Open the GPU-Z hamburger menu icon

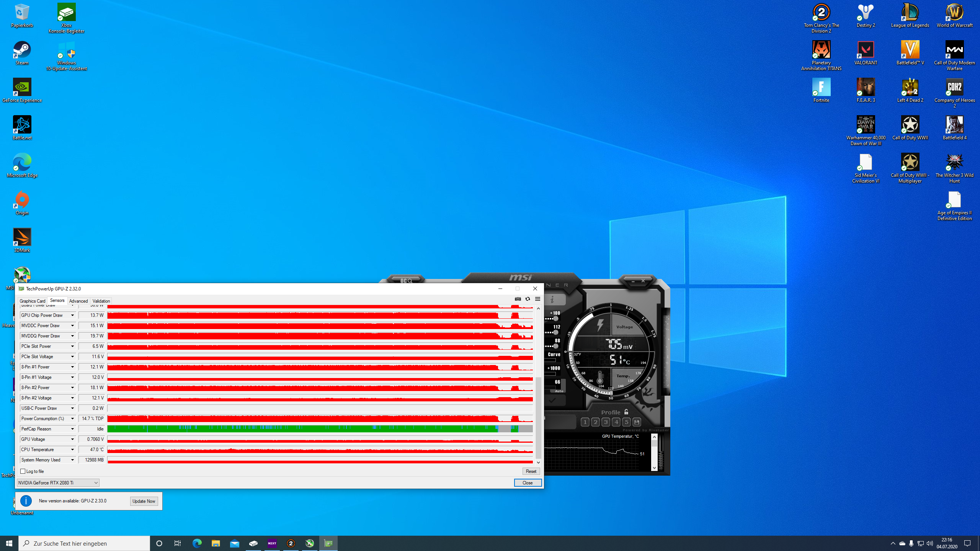click(x=537, y=299)
